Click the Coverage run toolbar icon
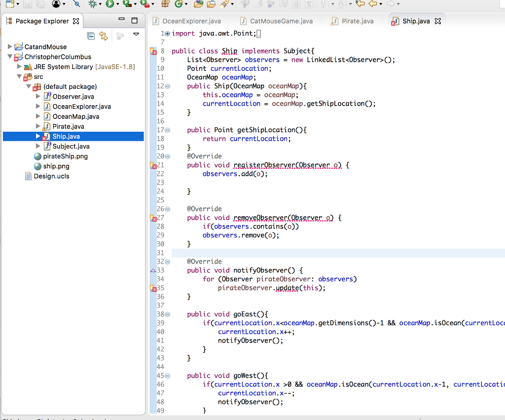This screenshot has width=505, height=420. tap(127, 4)
